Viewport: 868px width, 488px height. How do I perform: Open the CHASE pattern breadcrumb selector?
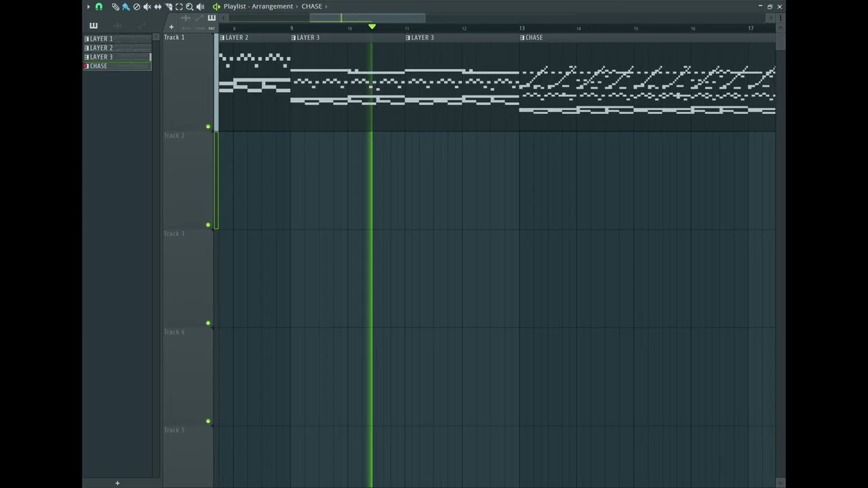click(x=311, y=6)
